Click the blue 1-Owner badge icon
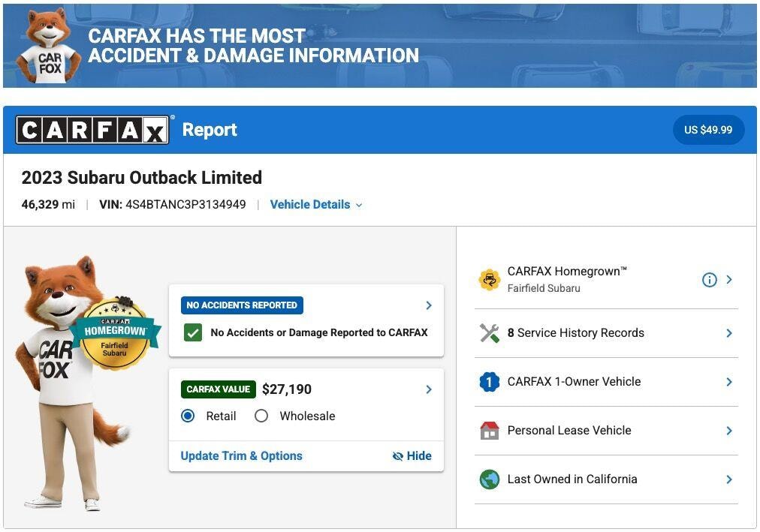This screenshot has width=760, height=532. (489, 382)
